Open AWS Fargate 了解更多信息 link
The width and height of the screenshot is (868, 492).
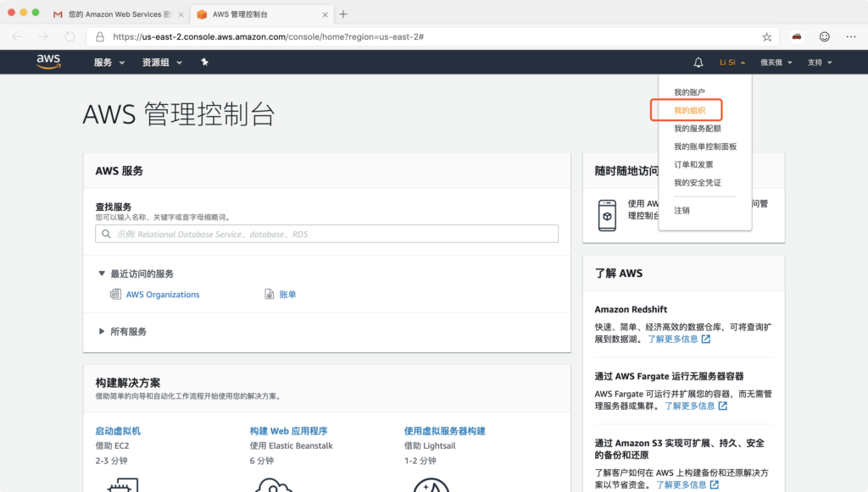695,406
